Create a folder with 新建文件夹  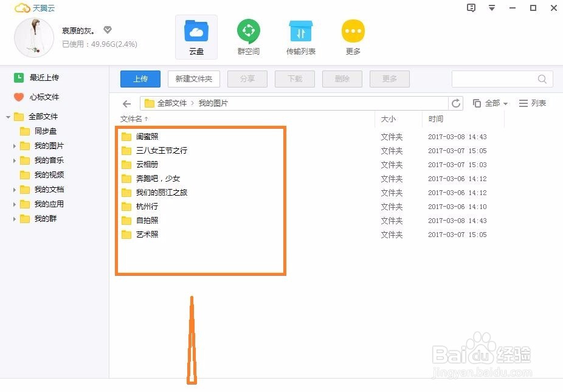coord(193,79)
